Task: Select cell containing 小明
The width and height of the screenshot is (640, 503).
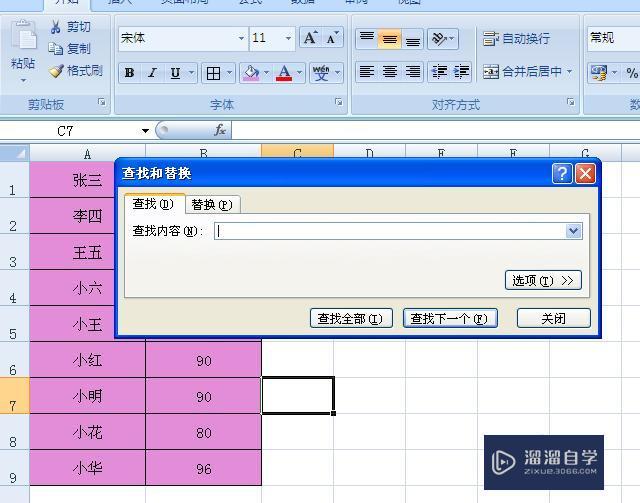Action: click(87, 396)
